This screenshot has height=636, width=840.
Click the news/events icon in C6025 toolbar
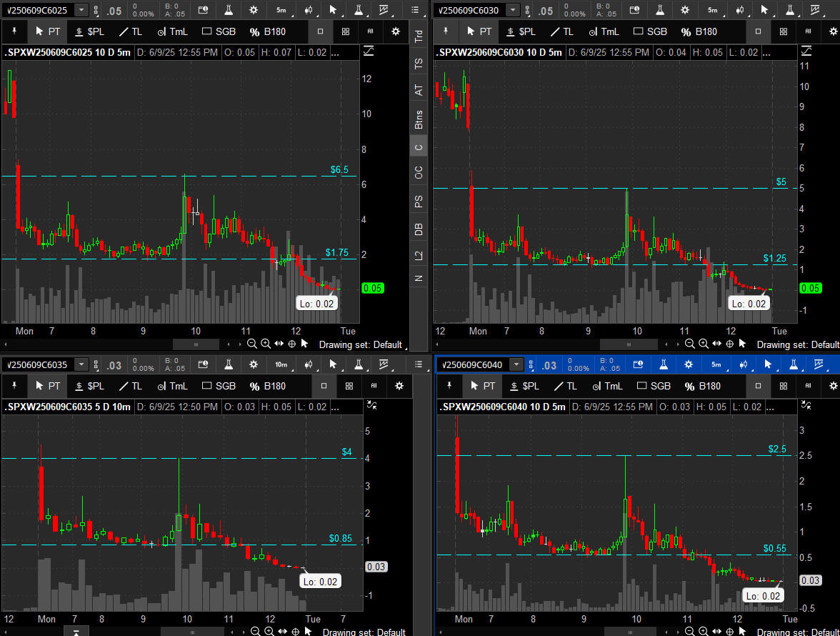tap(203, 10)
